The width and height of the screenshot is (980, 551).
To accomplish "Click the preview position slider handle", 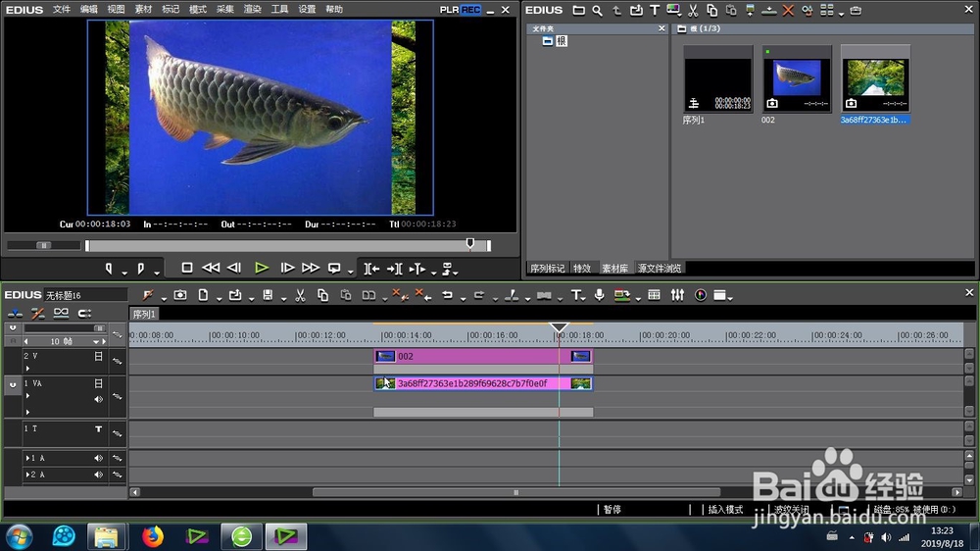I will pyautogui.click(x=470, y=243).
